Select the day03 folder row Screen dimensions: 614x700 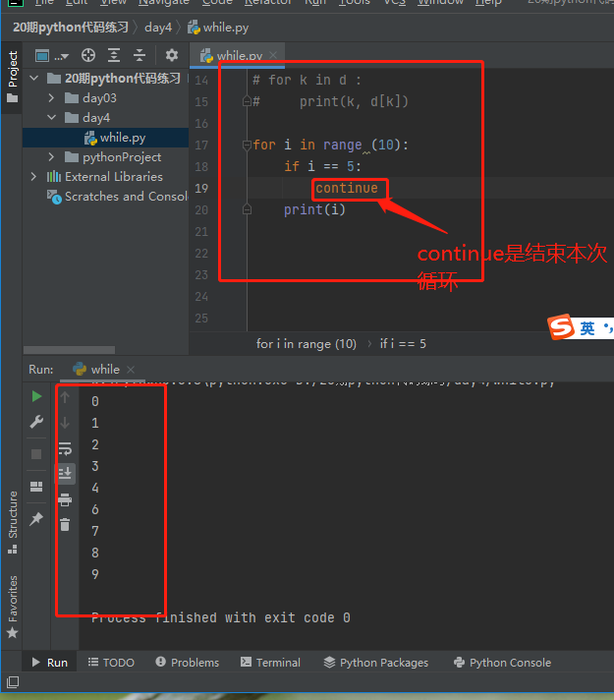pyautogui.click(x=106, y=97)
